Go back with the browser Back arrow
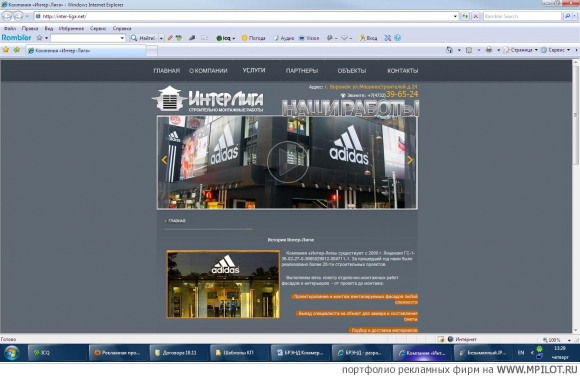The width and height of the screenshot is (580, 377). coord(7,16)
